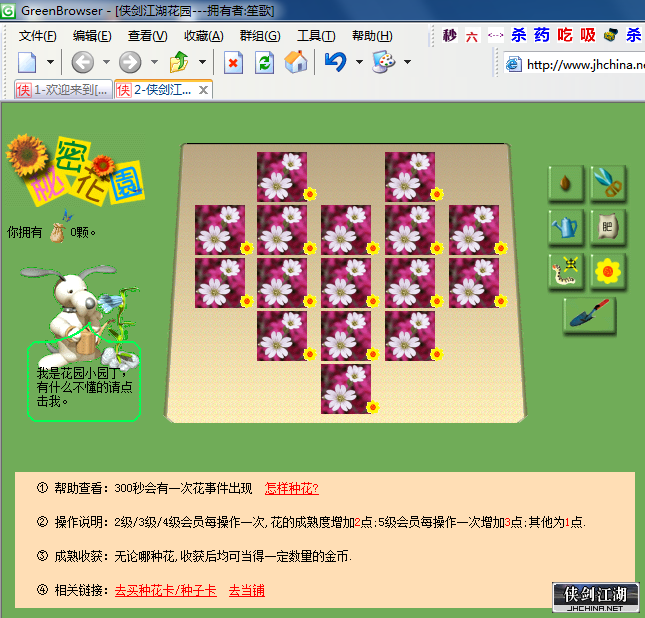Click the 秒 shortcut in toolbar

[x=450, y=35]
